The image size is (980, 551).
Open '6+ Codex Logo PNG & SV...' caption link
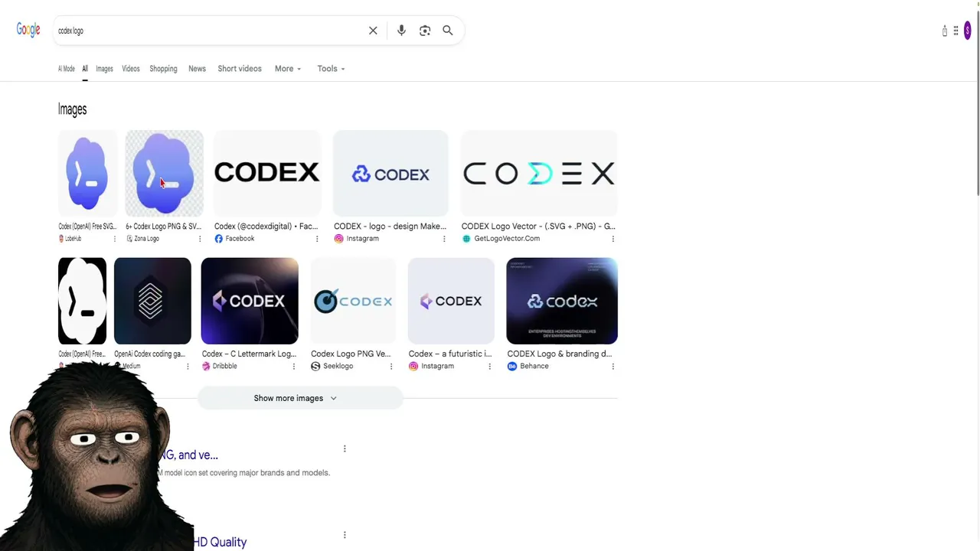click(x=163, y=227)
